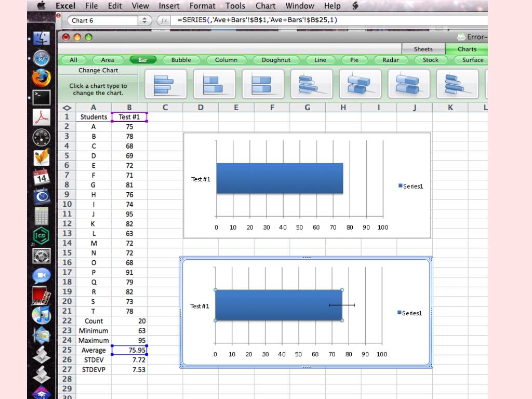Pick the 3-D stacked bar chart type
The width and height of the screenshot is (532, 399).
[x=360, y=84]
